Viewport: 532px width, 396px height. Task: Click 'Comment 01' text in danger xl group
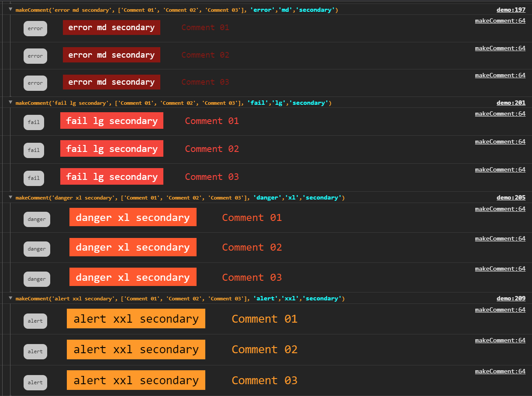click(252, 217)
